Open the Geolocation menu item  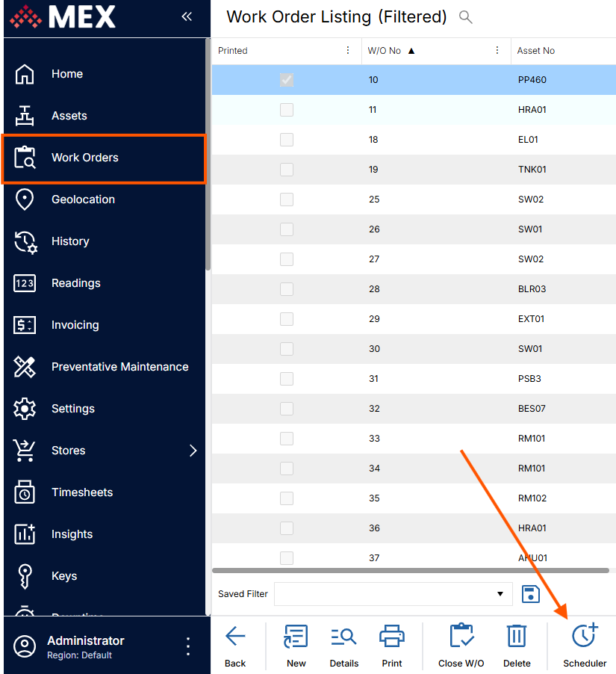[x=83, y=200]
